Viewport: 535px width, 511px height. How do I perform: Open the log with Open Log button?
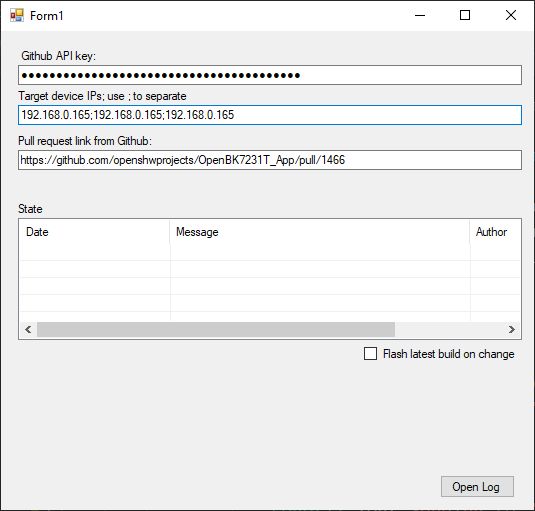click(477, 486)
